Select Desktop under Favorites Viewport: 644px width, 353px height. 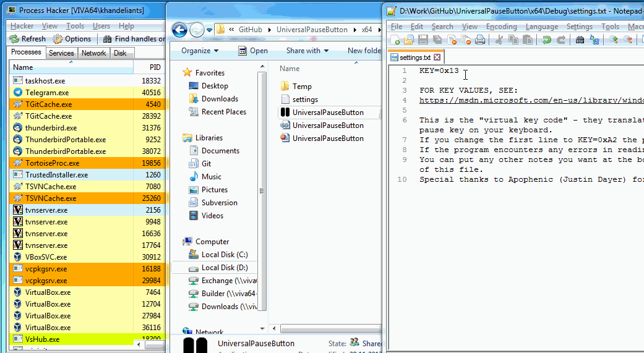pyautogui.click(x=215, y=86)
